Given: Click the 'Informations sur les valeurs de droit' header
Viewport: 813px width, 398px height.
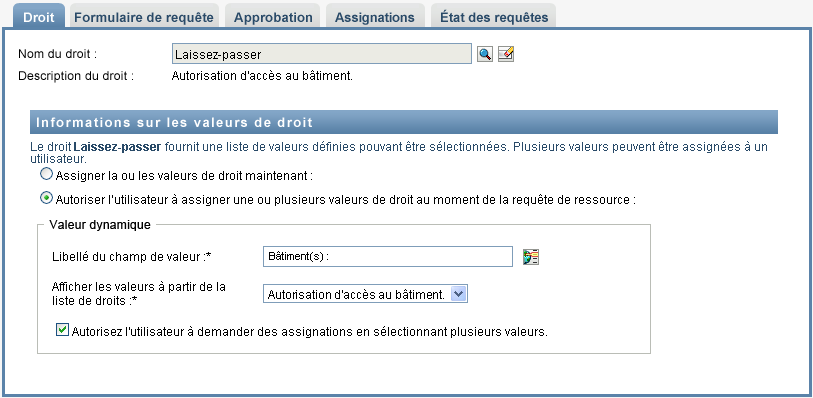Looking at the screenshot, I should pyautogui.click(x=404, y=122).
